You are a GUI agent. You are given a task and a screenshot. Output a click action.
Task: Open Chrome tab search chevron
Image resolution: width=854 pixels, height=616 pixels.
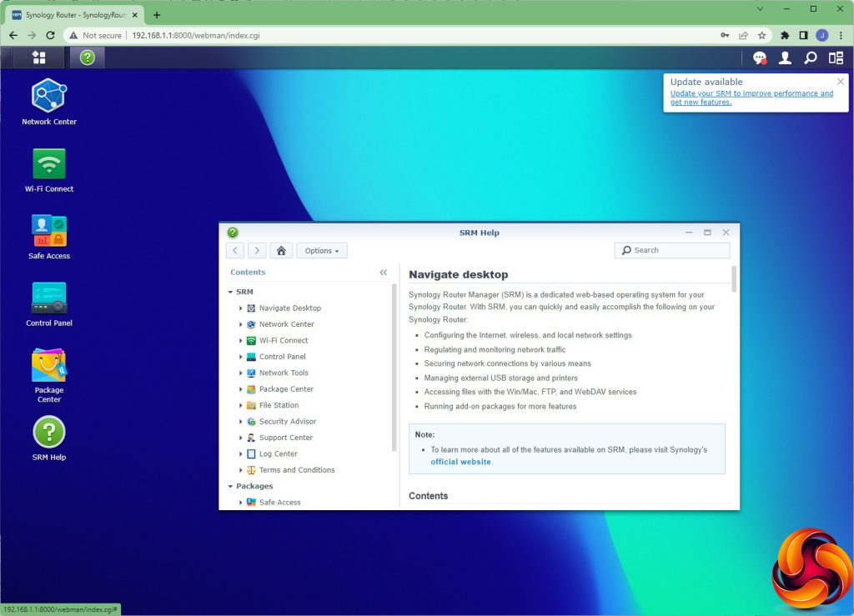tap(760, 8)
